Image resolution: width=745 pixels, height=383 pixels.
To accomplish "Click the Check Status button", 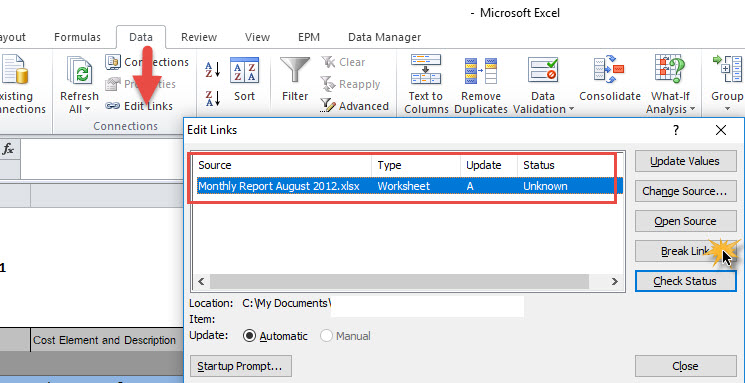I will coord(685,281).
